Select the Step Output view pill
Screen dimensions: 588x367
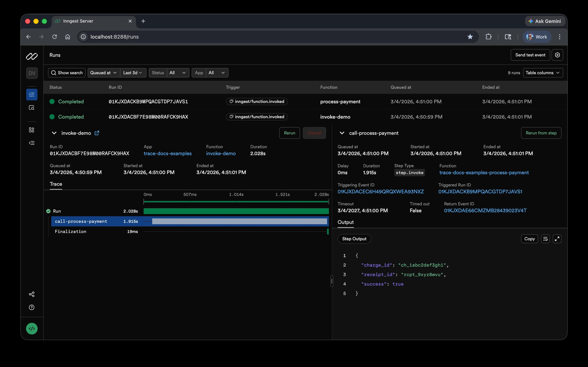[354, 239]
